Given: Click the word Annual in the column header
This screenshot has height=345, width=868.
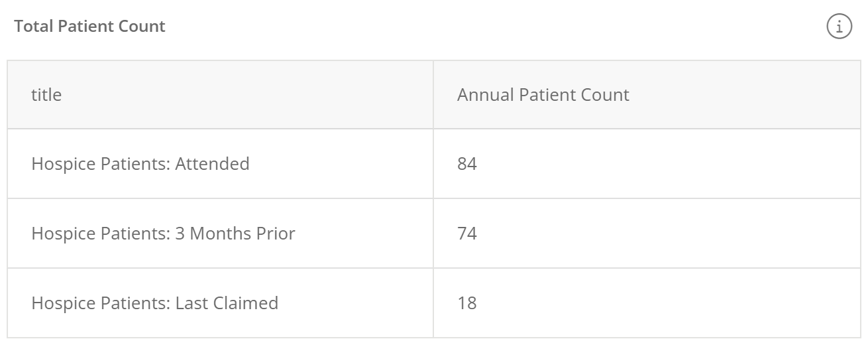Looking at the screenshot, I should pyautogui.click(x=486, y=94).
